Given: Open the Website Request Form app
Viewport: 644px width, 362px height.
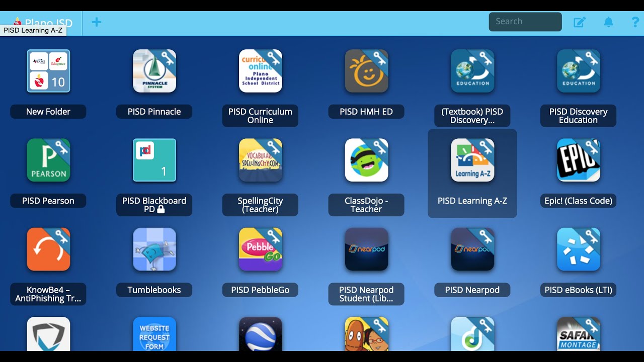Looking at the screenshot, I should (x=154, y=334).
